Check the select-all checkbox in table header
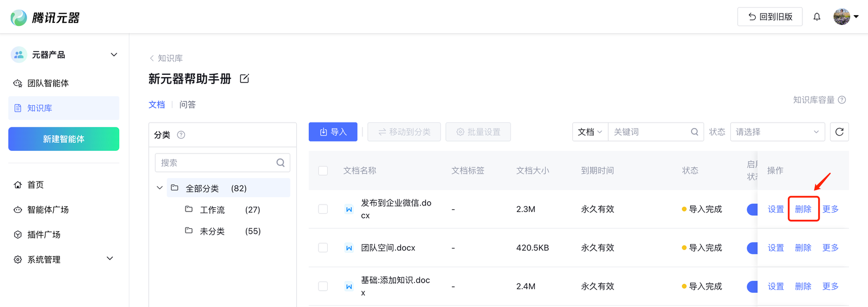Viewport: 868px width, 307px height. tap(323, 171)
